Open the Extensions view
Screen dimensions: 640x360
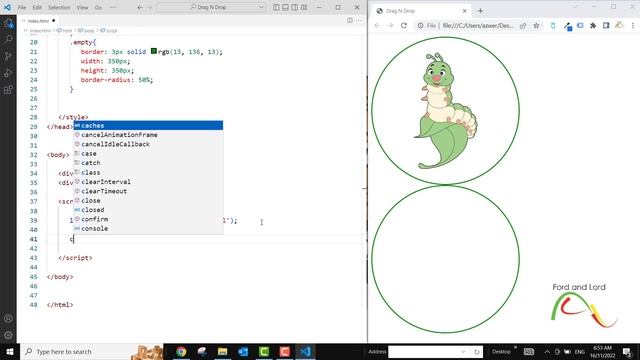click(x=8, y=90)
